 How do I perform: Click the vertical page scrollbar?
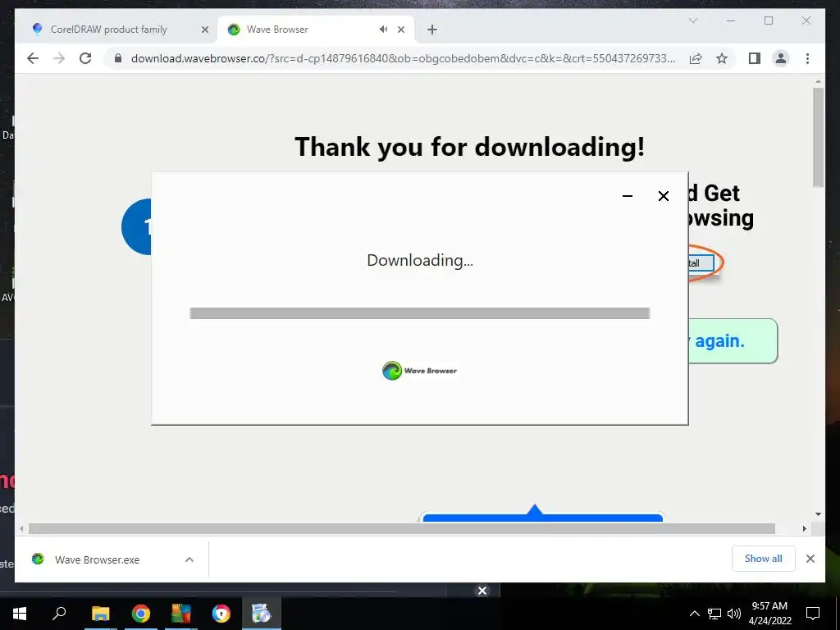(x=818, y=138)
